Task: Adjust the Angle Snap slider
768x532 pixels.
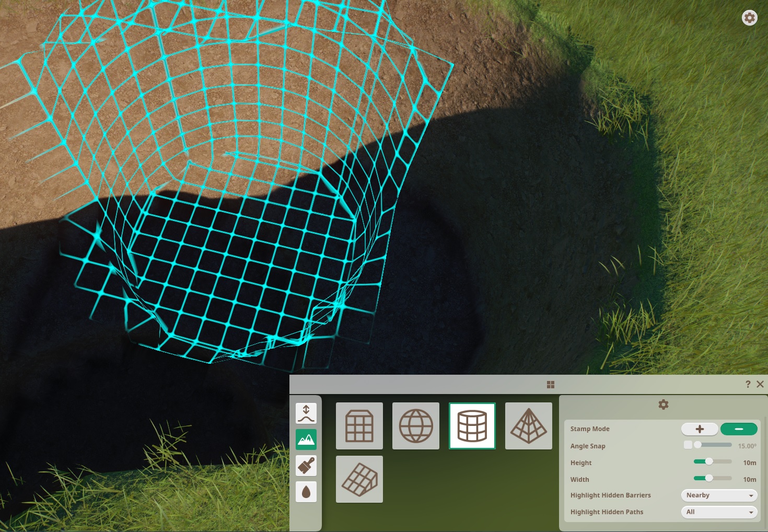Action: (713, 445)
